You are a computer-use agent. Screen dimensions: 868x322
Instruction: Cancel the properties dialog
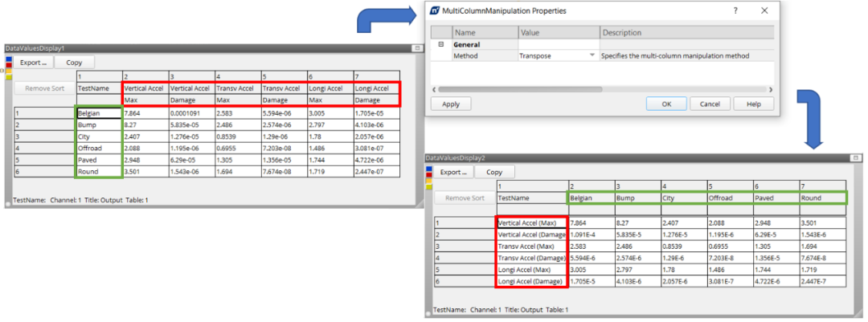710,104
